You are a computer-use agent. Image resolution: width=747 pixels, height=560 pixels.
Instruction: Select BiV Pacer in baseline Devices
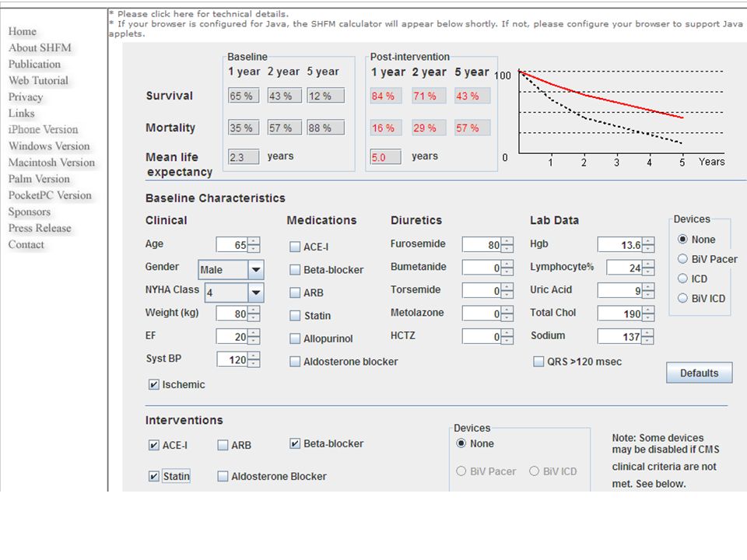[682, 259]
